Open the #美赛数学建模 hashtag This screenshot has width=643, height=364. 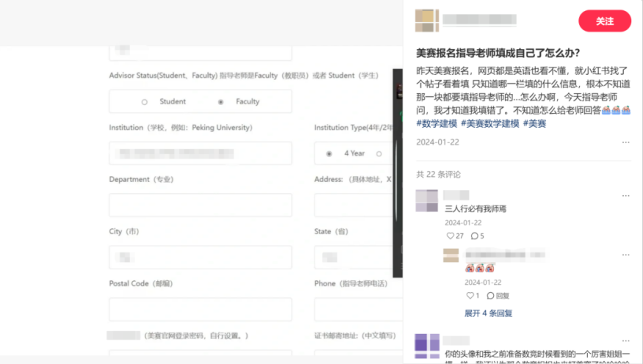point(490,123)
